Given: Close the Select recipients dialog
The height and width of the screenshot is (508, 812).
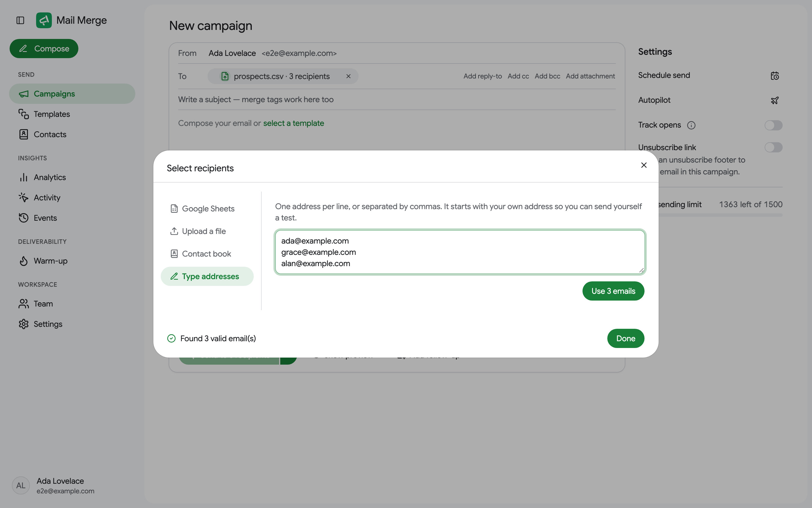Looking at the screenshot, I should [644, 165].
